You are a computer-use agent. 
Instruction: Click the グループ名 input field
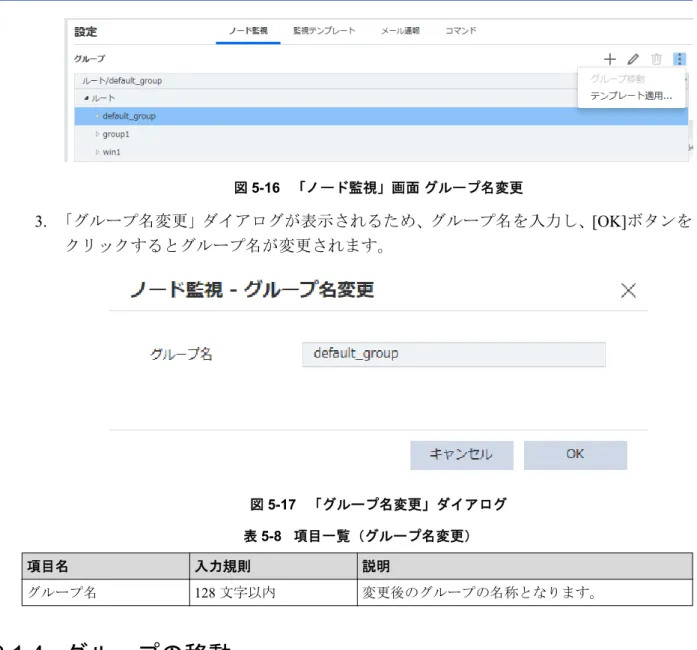point(453,354)
